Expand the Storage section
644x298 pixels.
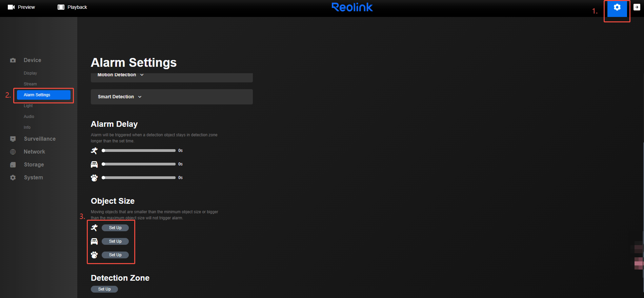34,165
